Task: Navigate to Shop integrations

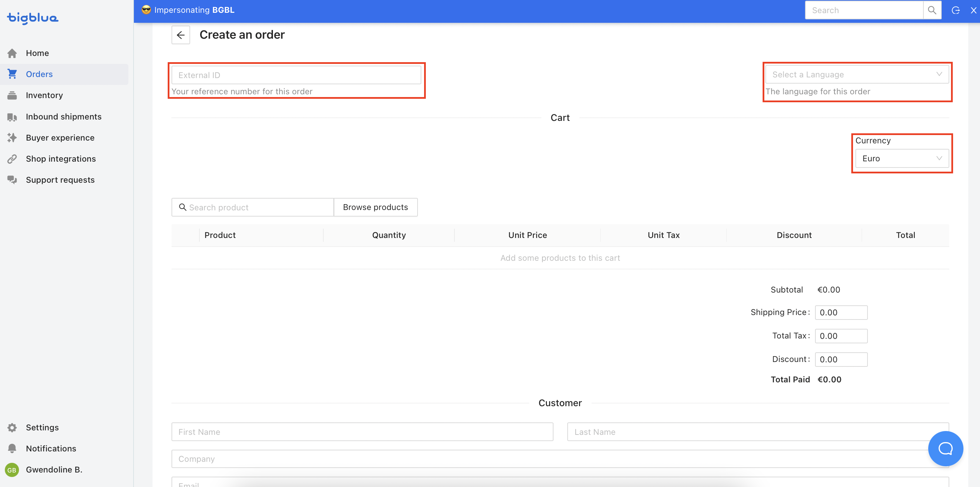Action: (61, 159)
